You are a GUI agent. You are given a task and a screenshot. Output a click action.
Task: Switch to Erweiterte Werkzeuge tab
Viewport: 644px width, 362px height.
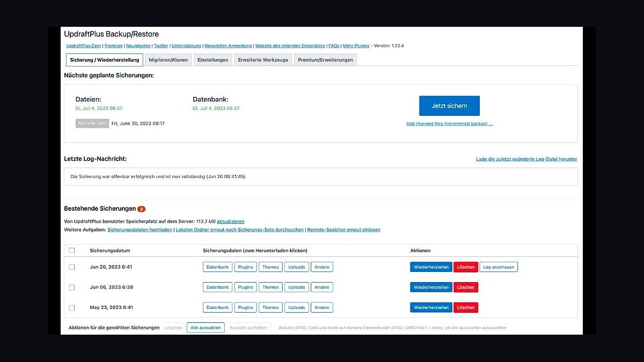pyautogui.click(x=263, y=60)
